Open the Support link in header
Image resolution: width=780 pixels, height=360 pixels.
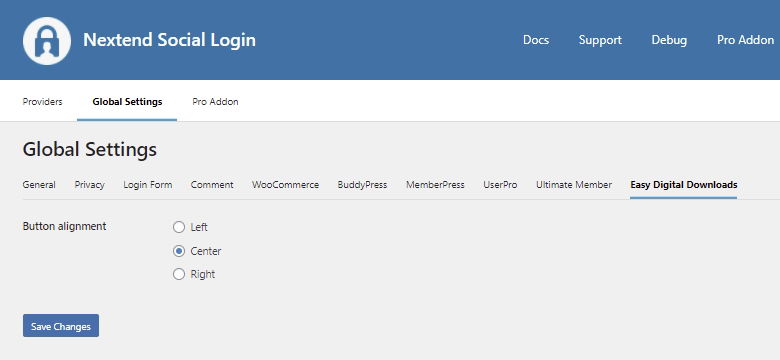click(x=600, y=40)
